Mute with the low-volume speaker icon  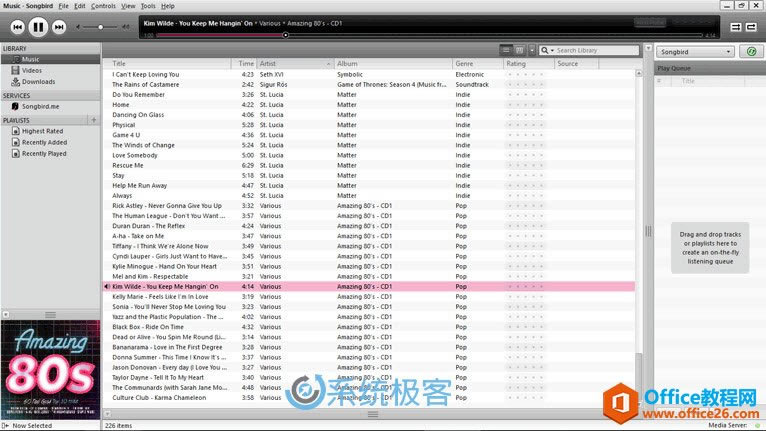pos(78,27)
